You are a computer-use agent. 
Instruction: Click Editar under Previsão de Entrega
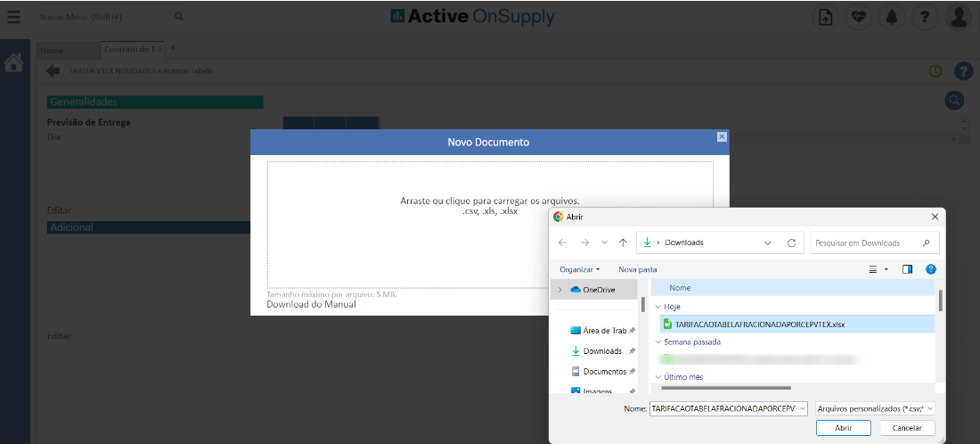pyautogui.click(x=60, y=210)
